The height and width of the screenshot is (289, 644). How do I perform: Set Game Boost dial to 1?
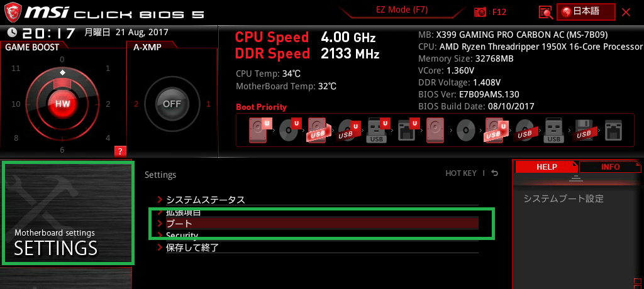(108, 68)
